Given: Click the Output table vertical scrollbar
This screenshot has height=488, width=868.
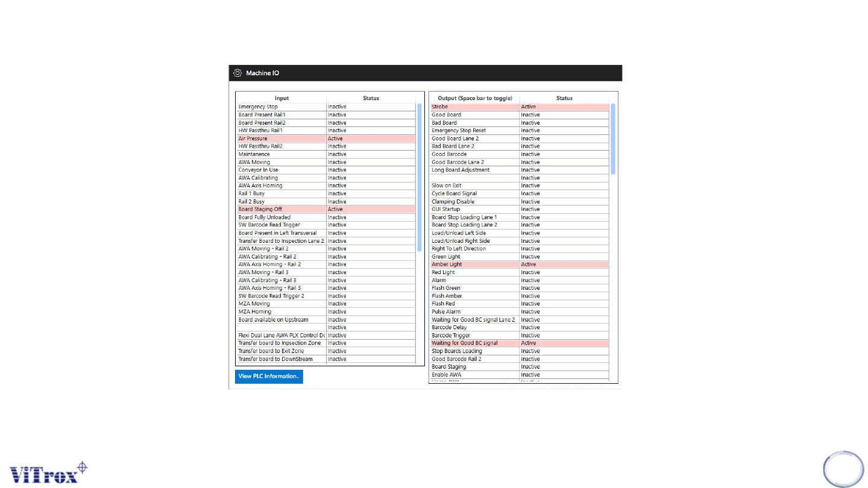Looking at the screenshot, I should pos(613,139).
